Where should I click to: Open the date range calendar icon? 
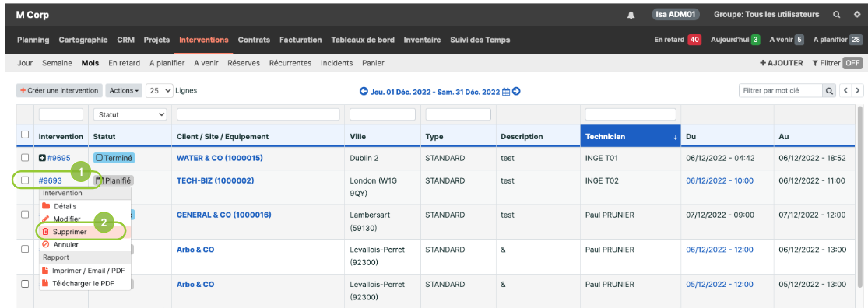pos(506,92)
